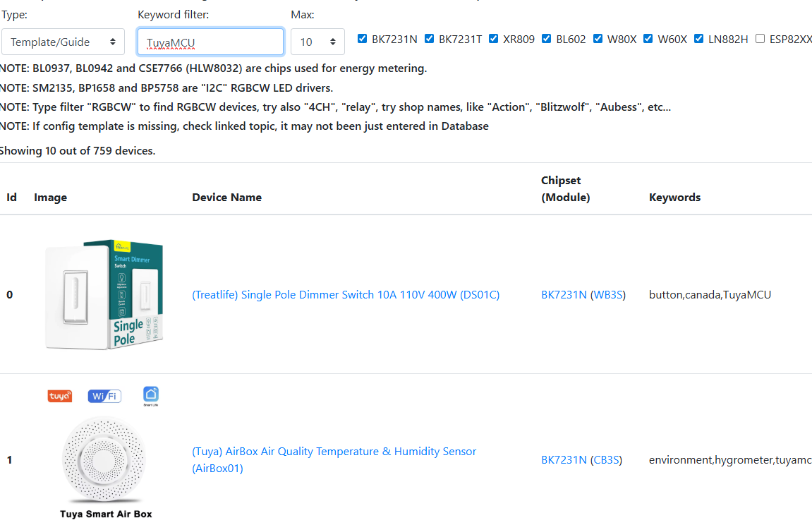Click the Keywords column header

coord(674,198)
